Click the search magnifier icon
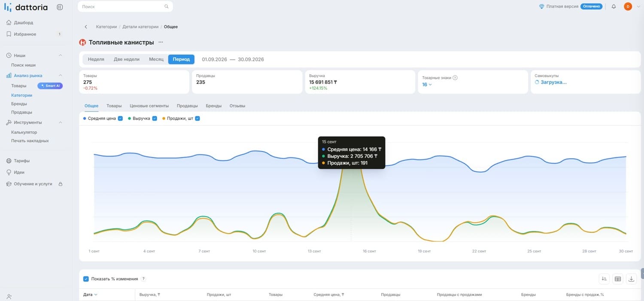 [167, 6]
